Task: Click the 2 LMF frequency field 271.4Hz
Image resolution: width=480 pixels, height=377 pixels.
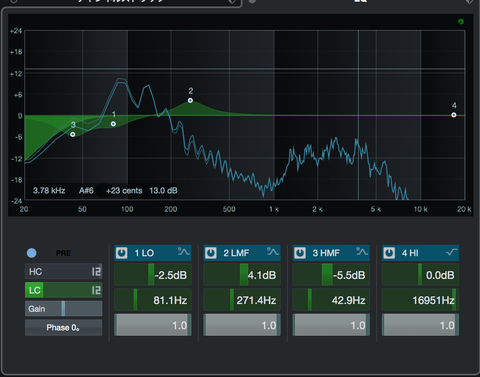Action: pos(242,300)
